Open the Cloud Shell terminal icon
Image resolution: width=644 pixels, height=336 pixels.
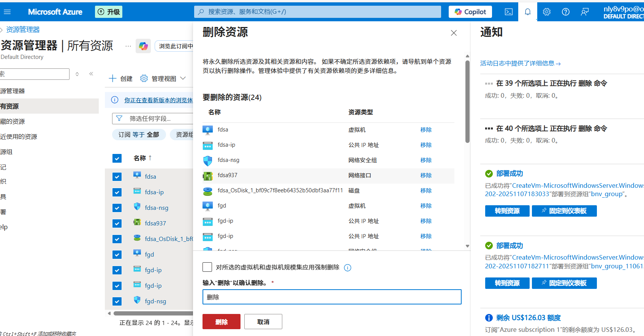508,12
